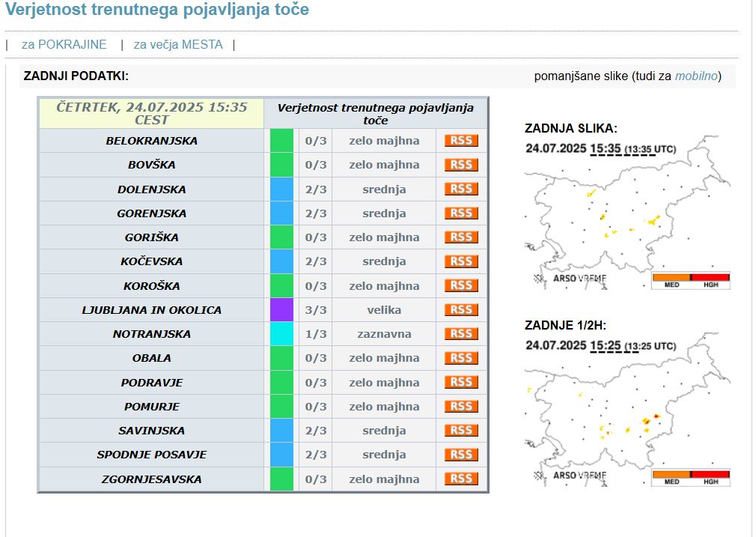Open RSS feed for Dolenjska
The height and width of the screenshot is (537, 756).
pyautogui.click(x=461, y=189)
